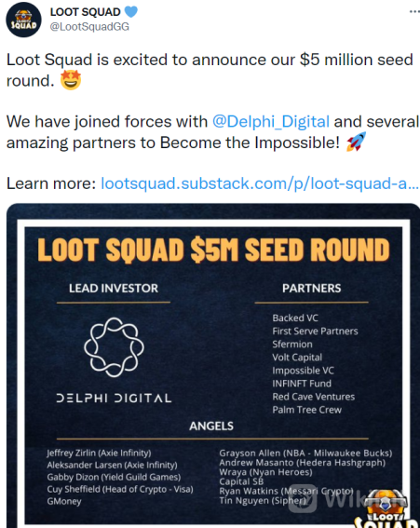
Task: Click the @LootSquadGG handle
Action: click(89, 27)
